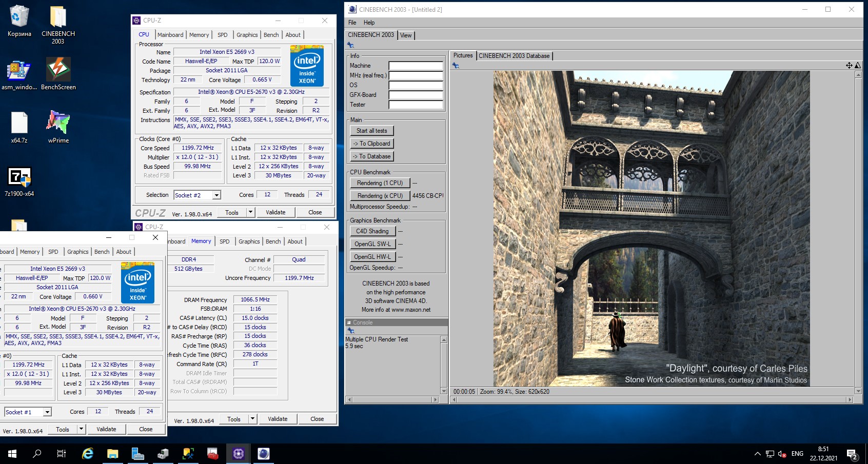Select the asm_windo... desktop icon
The image size is (868, 464).
point(19,75)
